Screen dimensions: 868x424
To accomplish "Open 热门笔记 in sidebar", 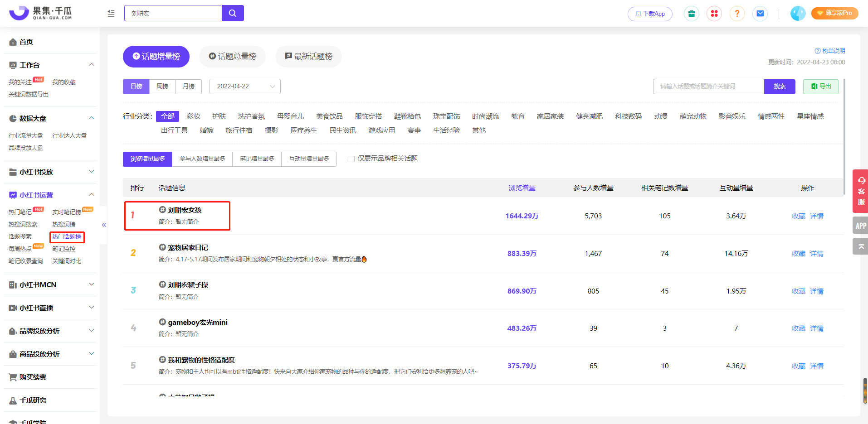I will coord(20,212).
